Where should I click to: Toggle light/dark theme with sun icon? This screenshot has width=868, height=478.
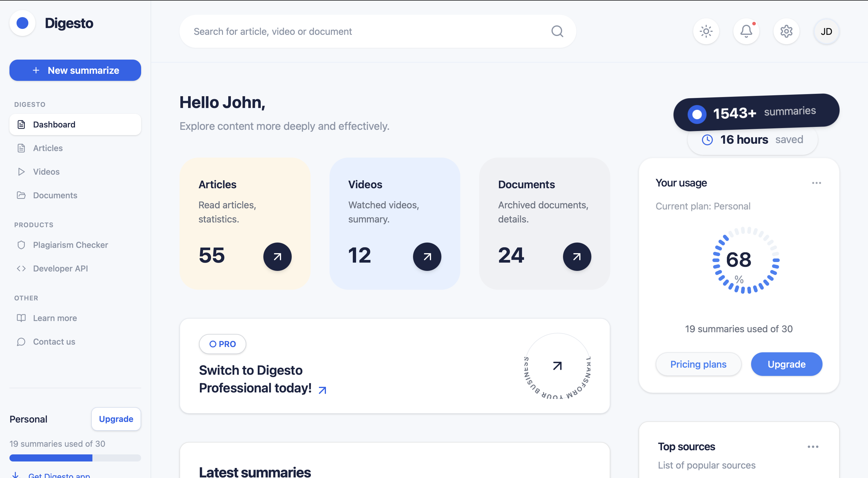coord(706,31)
